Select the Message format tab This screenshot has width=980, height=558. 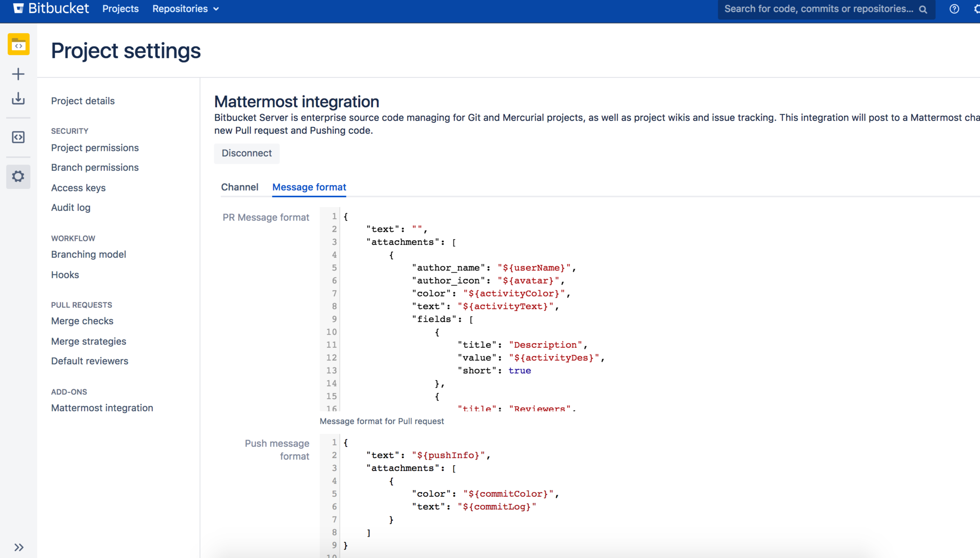click(x=309, y=187)
